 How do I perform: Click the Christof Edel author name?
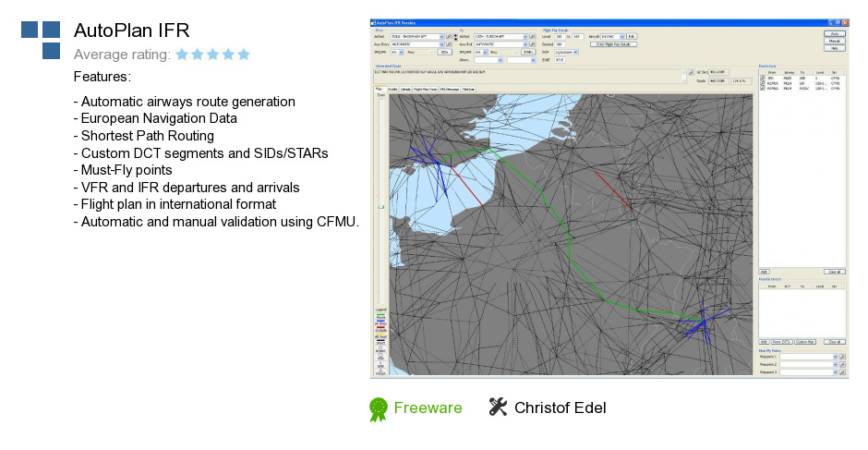tap(561, 407)
